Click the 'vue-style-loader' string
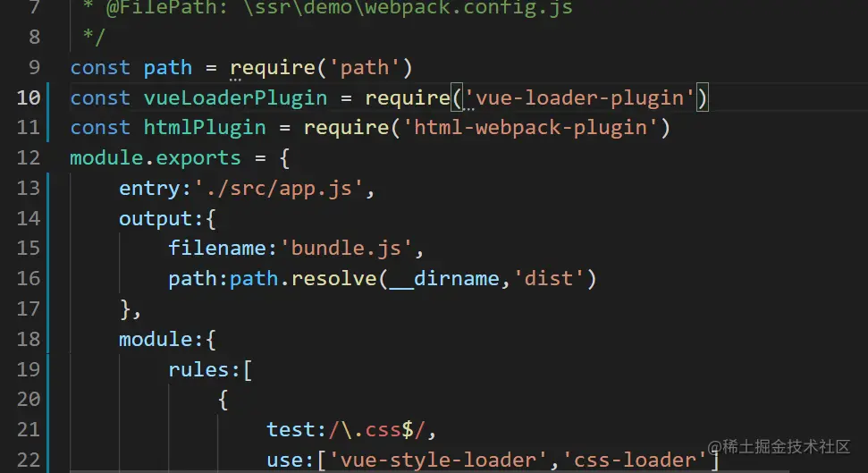Image resolution: width=868 pixels, height=473 pixels. (x=438, y=460)
